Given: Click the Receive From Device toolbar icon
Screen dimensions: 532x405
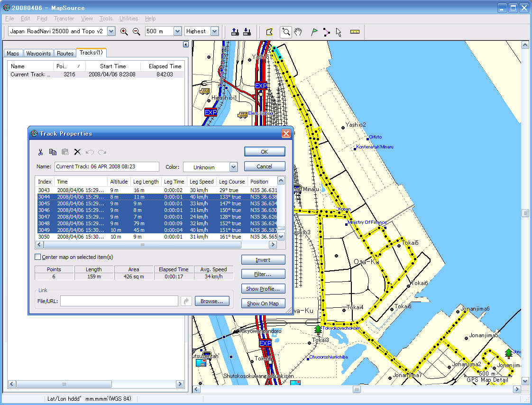Looking at the screenshot, I should 247,32.
